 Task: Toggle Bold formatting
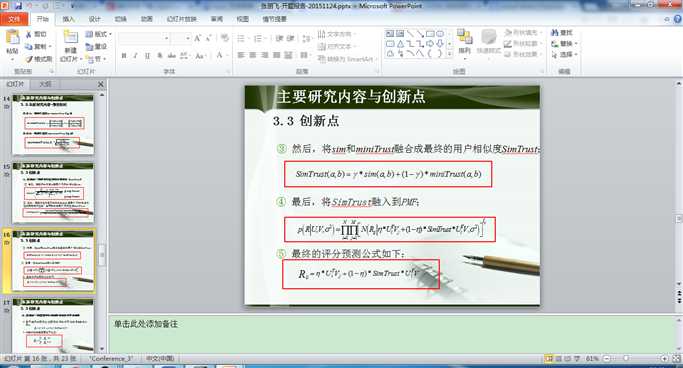point(124,55)
